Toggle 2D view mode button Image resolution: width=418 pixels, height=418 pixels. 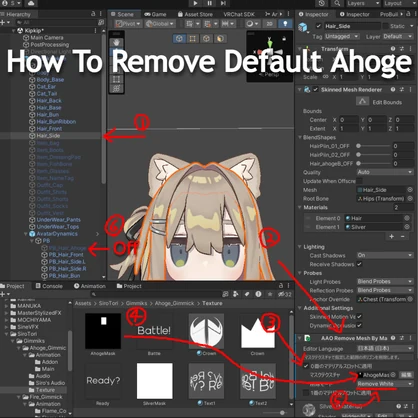[269, 24]
